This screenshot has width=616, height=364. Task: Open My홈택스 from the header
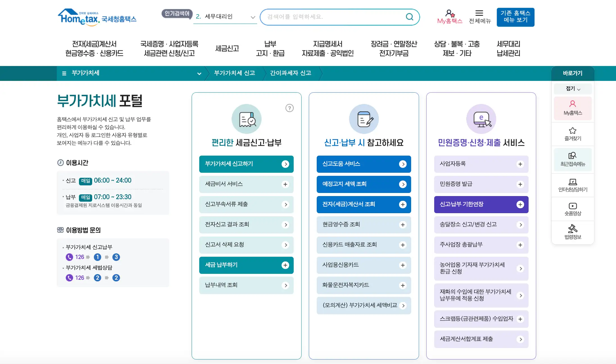(x=450, y=17)
